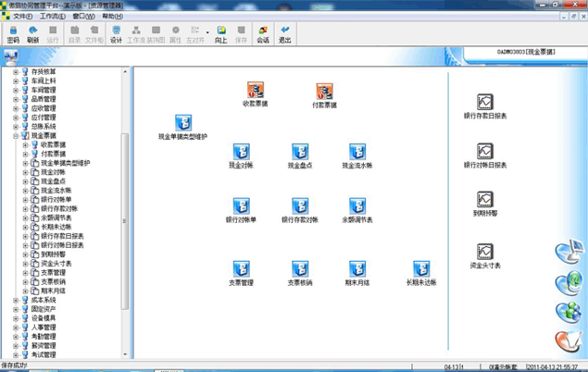This screenshot has height=372, width=588.
Task: Collapse the 现金票据 tree node
Action: 15,136
